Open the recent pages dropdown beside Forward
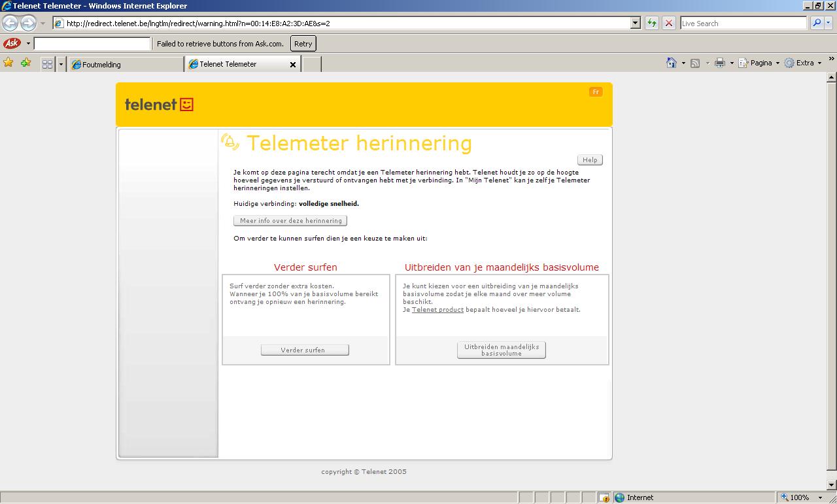Image resolution: width=837 pixels, height=504 pixels. [43, 23]
